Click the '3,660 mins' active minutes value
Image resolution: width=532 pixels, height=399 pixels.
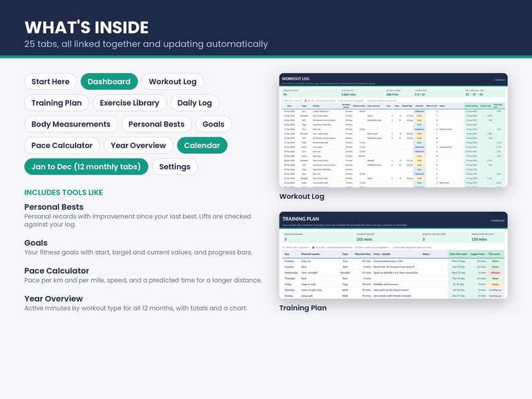348,94
